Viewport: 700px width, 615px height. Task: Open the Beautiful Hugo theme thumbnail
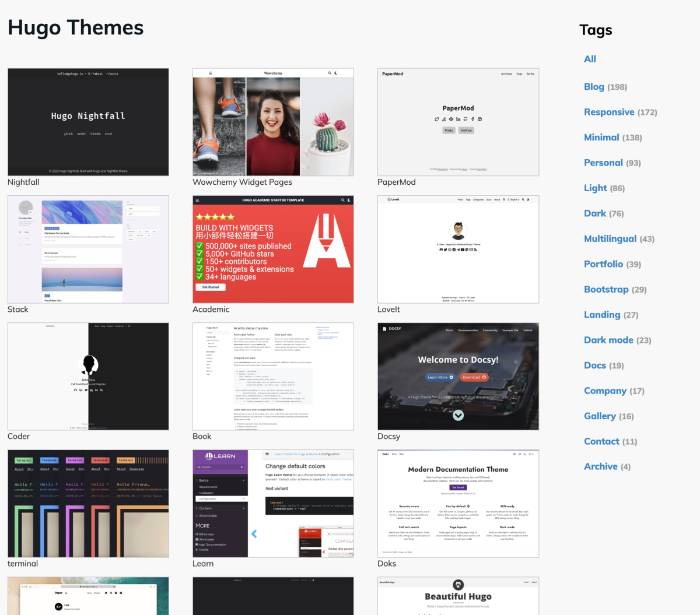click(x=458, y=596)
